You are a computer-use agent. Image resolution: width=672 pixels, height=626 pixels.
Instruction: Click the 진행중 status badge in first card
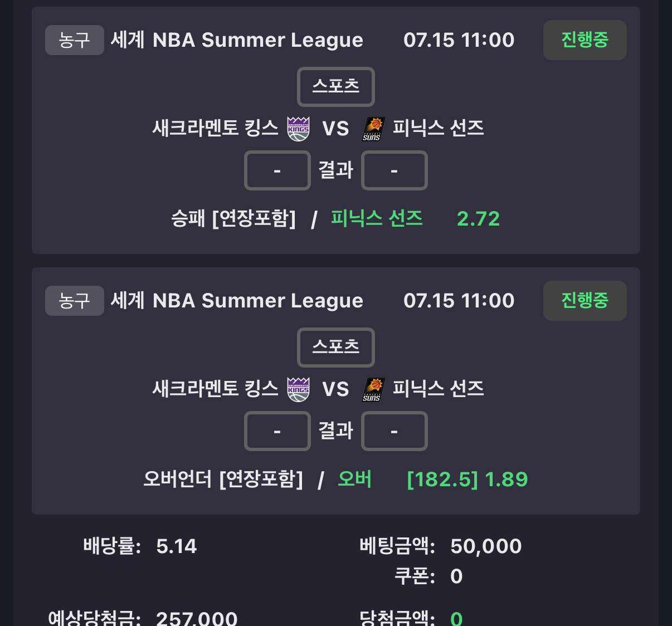(585, 40)
